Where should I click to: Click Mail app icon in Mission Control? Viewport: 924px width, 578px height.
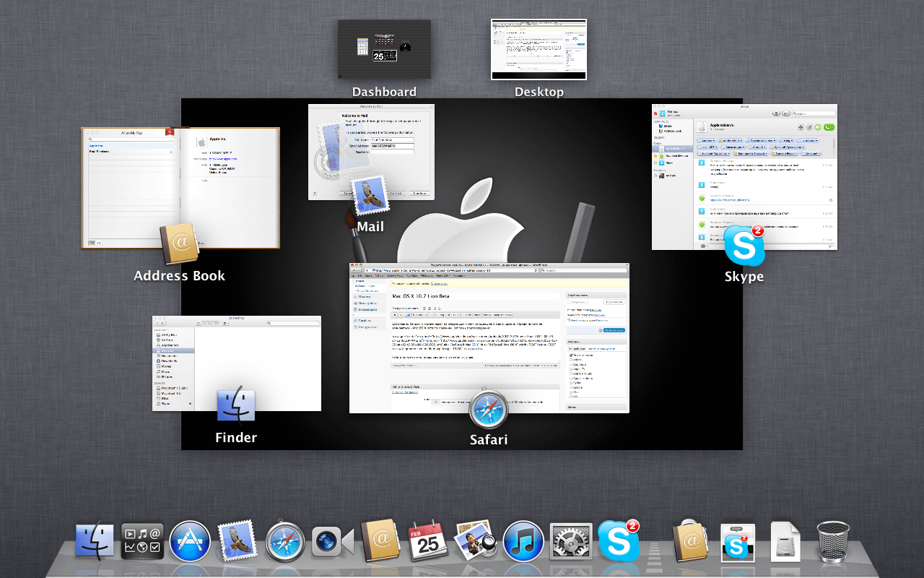click(x=370, y=195)
